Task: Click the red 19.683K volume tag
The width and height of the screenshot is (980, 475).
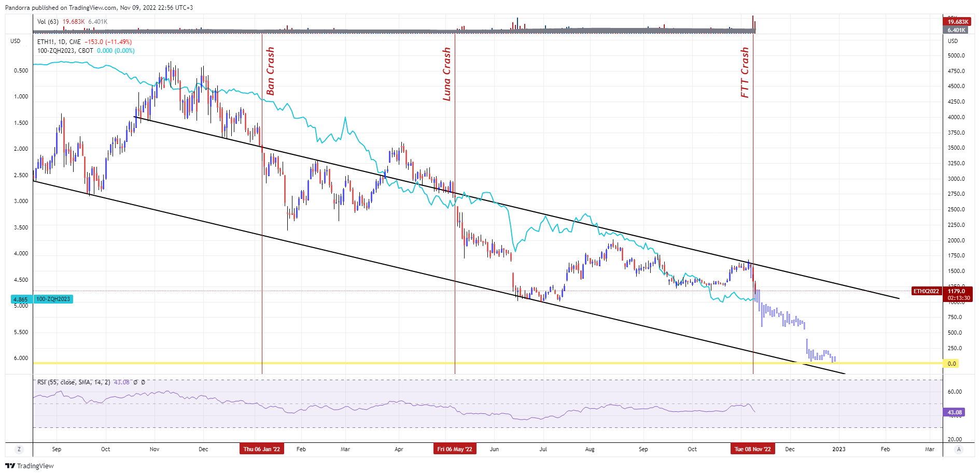Action: [x=957, y=22]
